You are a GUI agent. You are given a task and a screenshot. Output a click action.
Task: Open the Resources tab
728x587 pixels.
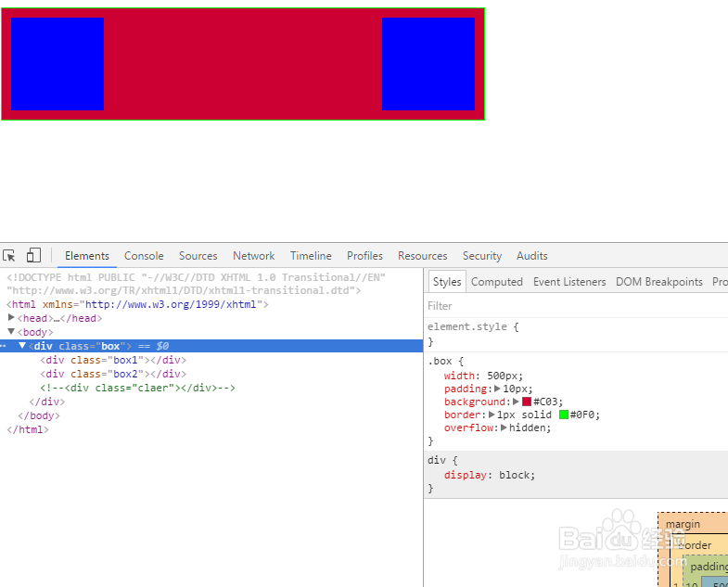click(x=423, y=256)
